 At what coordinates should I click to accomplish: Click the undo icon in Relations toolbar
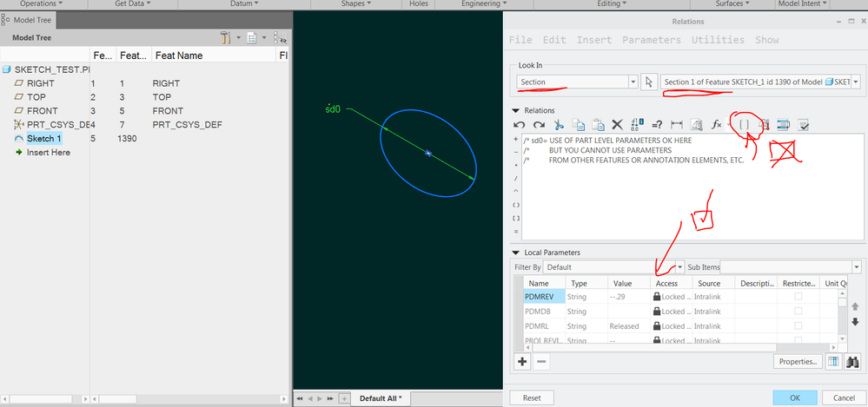(520, 125)
